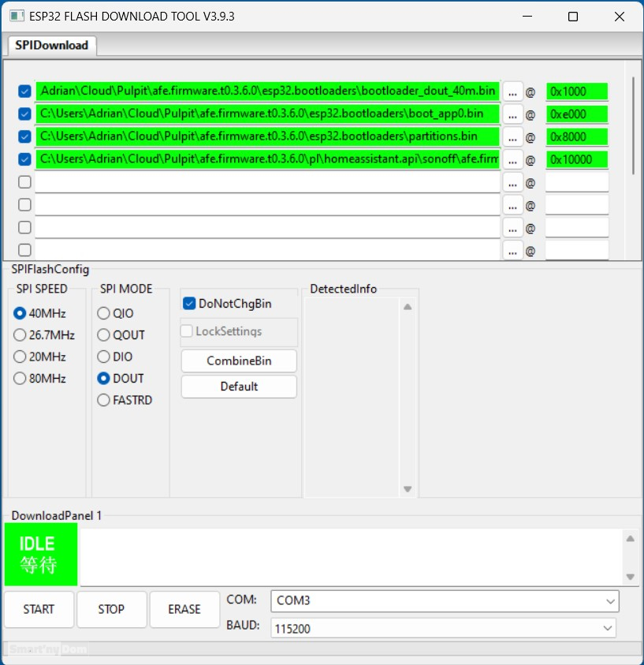The image size is (644, 665).
Task: Click START to begin flashing
Action: click(39, 609)
